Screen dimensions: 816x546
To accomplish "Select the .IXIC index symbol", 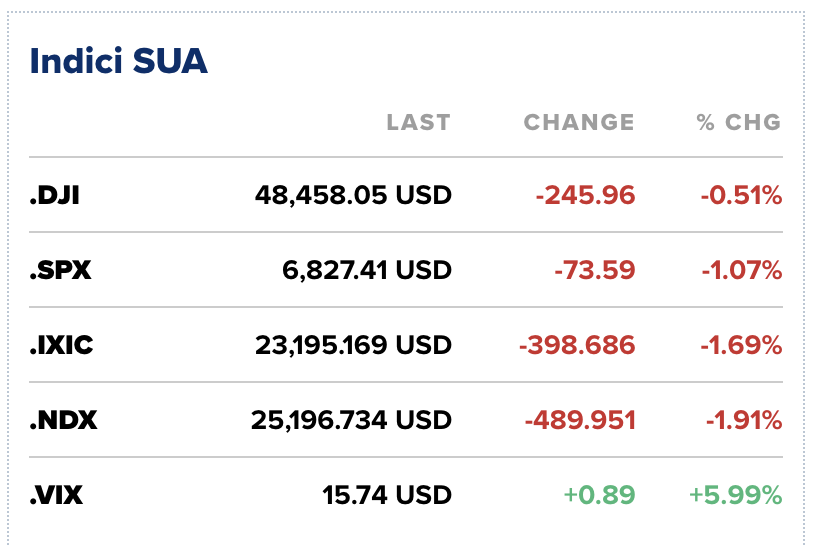I will pos(62,345).
